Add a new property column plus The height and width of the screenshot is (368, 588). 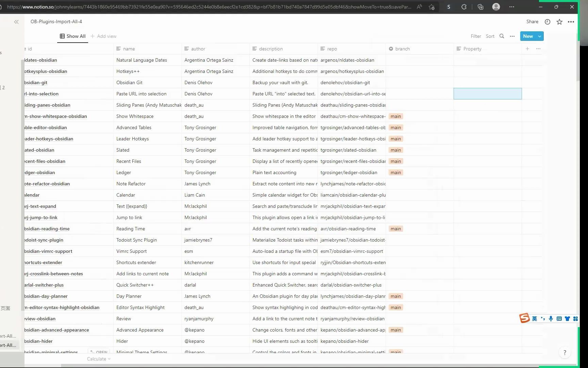pyautogui.click(x=527, y=49)
